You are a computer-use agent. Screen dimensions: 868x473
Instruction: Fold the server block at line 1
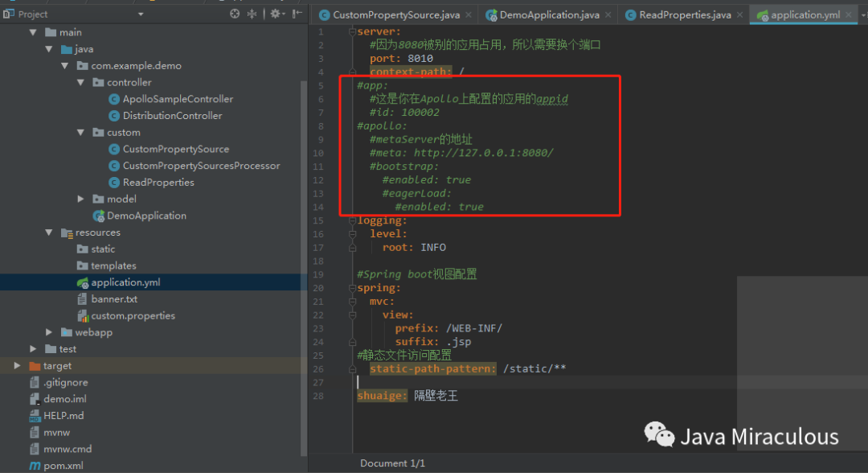pos(352,31)
